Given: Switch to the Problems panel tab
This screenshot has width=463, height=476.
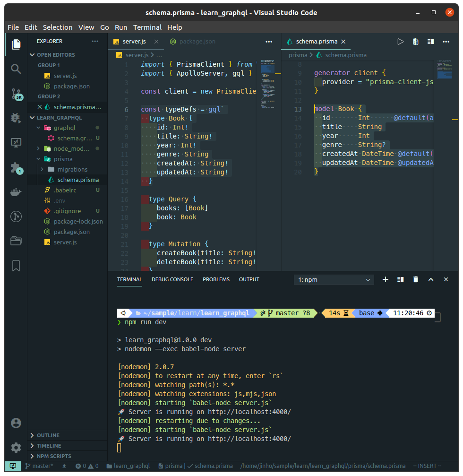Looking at the screenshot, I should click(216, 279).
